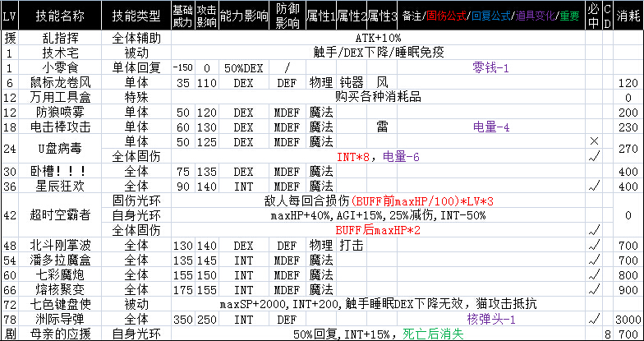
Task: Select the 卧槽!!! skill name cell
Action: pos(60,171)
